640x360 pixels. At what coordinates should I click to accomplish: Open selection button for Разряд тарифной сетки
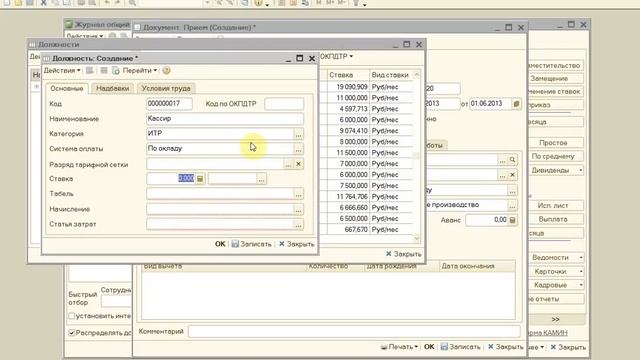[288, 164]
